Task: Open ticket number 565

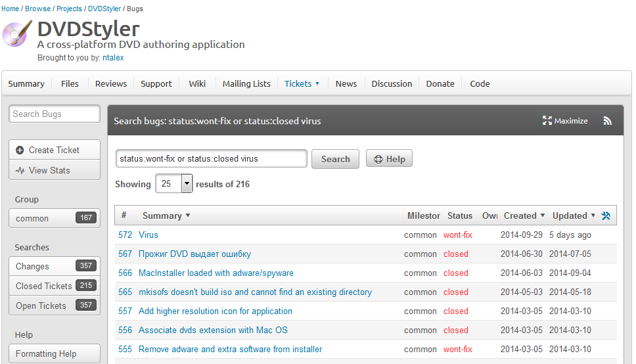Action: tap(125, 292)
